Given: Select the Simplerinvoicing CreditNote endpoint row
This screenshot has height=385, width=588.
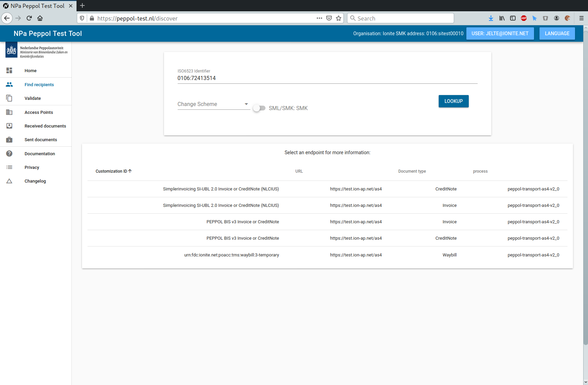Looking at the screenshot, I should coord(327,189).
